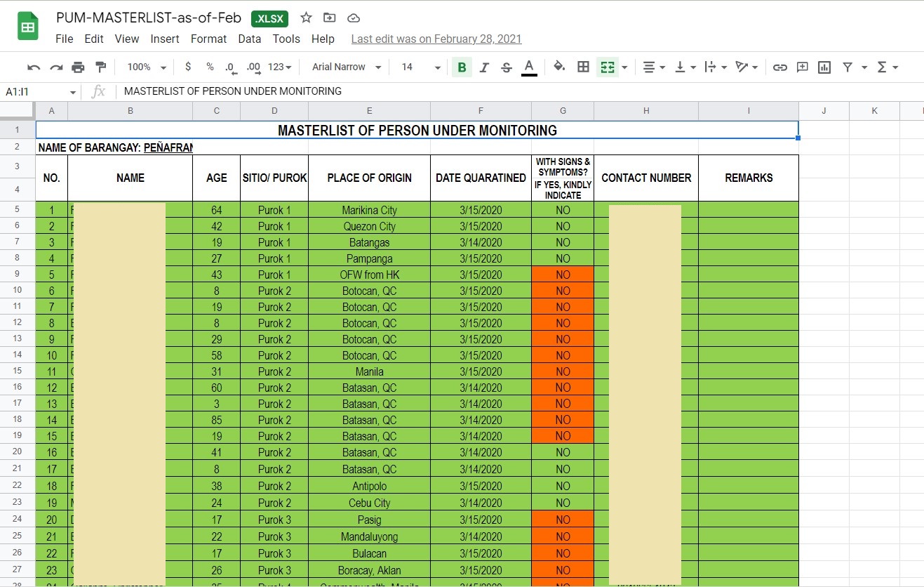Toggle strikethrough formatting
924x587 pixels.
(x=507, y=67)
